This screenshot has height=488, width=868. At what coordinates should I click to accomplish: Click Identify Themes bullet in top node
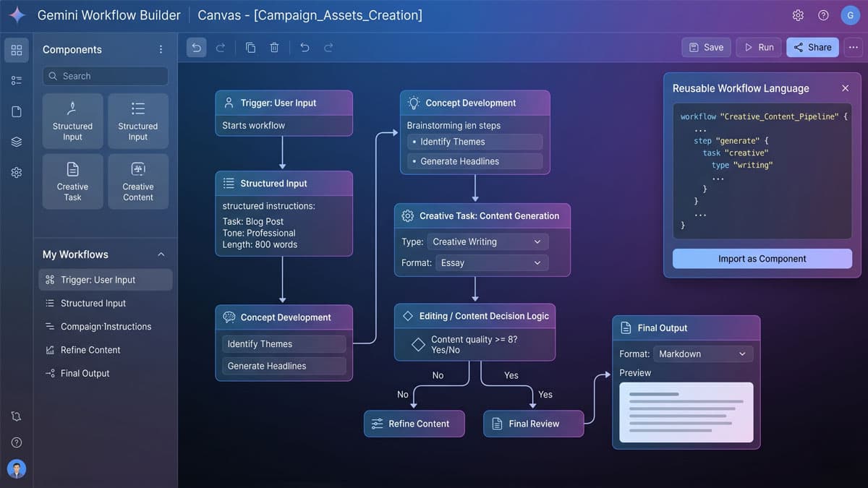pyautogui.click(x=475, y=142)
